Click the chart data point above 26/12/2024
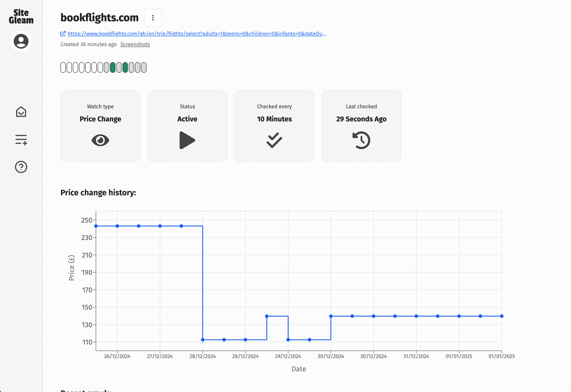The height and width of the screenshot is (392, 571). coord(117,226)
